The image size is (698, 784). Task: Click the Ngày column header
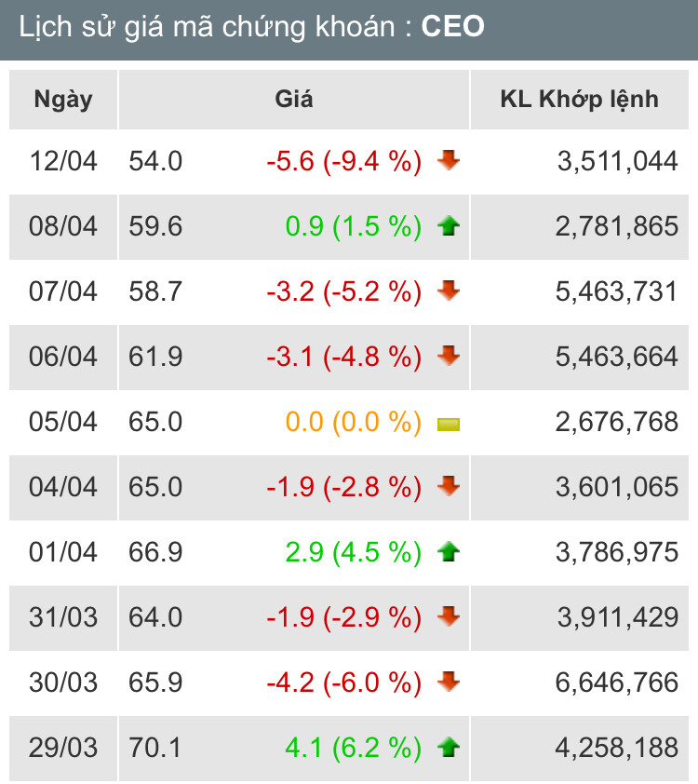(63, 100)
